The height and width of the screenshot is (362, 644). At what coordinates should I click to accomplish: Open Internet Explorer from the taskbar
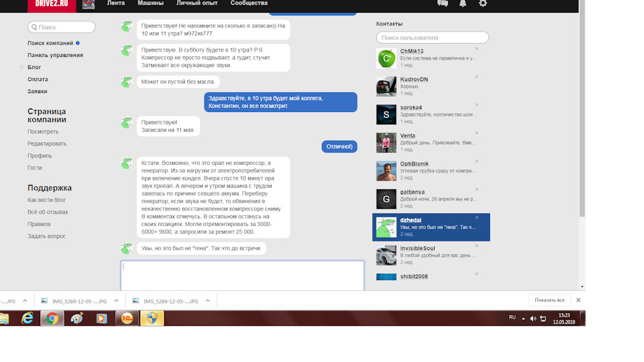[28, 318]
